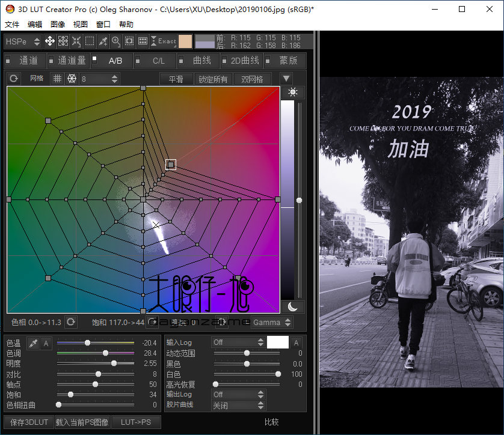
Task: Toggle the 曲线 tab checkbox
Action: [x=181, y=59]
